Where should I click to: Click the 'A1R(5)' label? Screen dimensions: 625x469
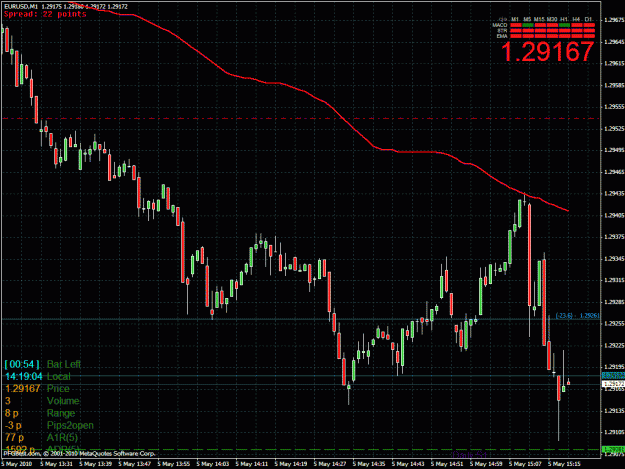[62, 438]
